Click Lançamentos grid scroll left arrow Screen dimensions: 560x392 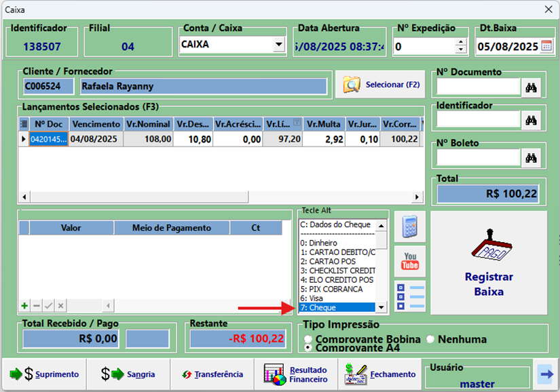[x=24, y=197]
